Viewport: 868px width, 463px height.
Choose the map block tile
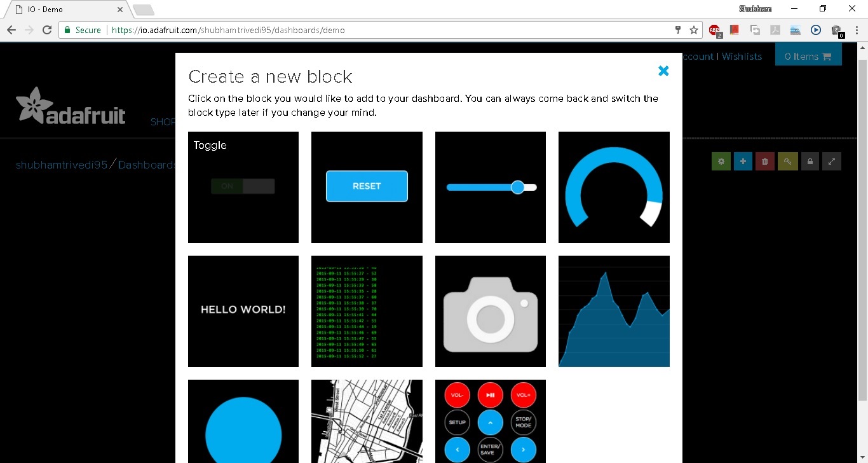coord(367,421)
